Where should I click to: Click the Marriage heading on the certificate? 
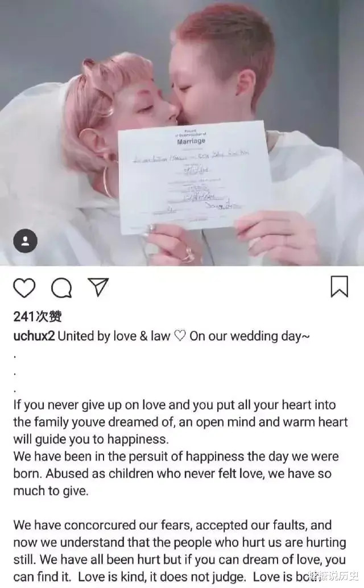tap(191, 141)
